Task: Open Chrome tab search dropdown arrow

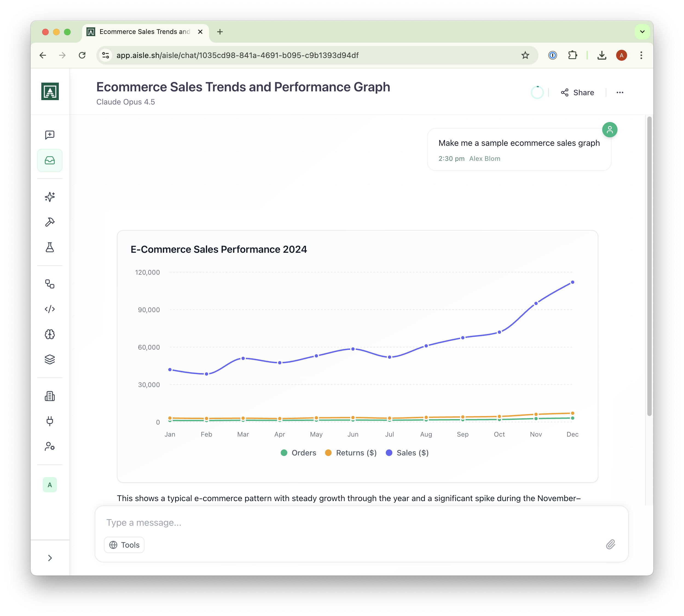Action: coord(642,32)
